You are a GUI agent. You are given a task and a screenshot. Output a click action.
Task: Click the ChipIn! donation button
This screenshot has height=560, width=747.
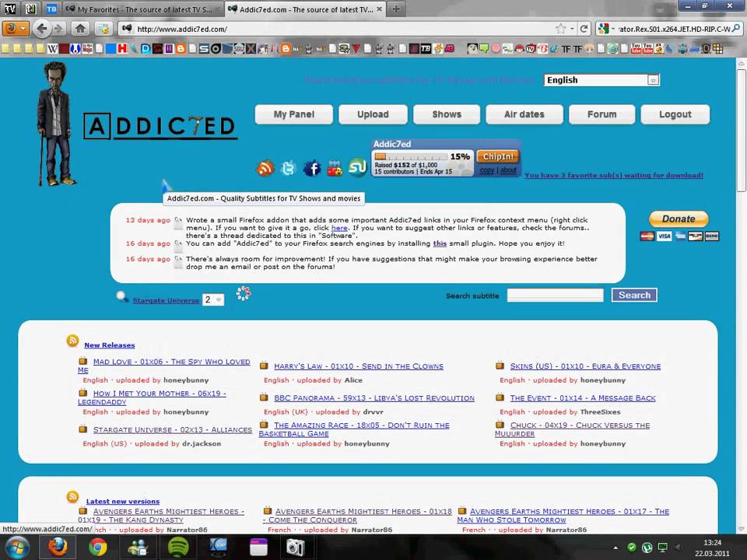point(498,156)
